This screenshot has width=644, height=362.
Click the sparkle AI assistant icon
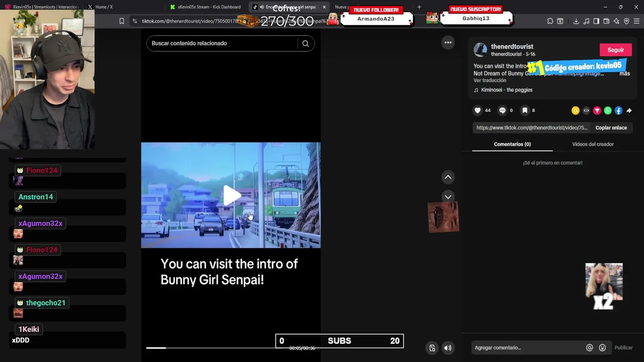point(616,21)
